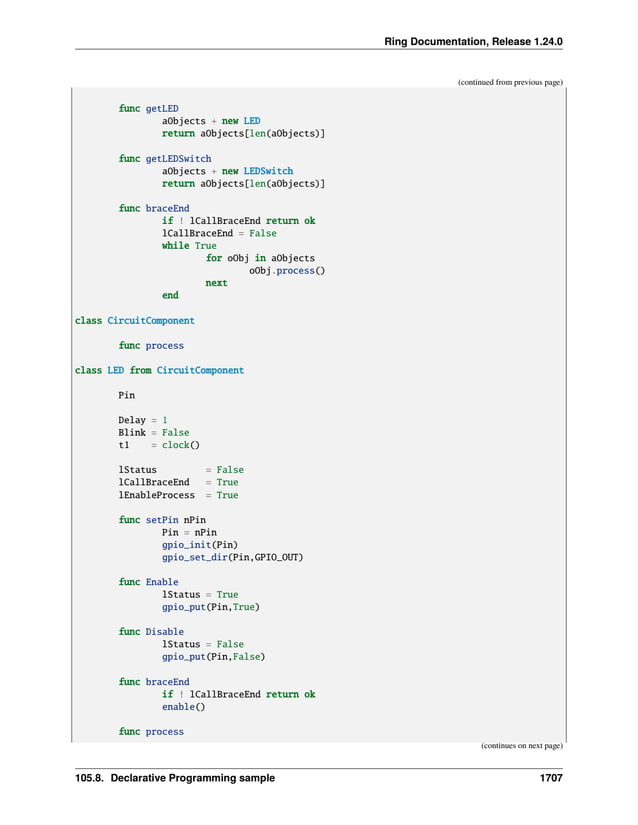Click the line "Delay = 1"

[x=143, y=420]
